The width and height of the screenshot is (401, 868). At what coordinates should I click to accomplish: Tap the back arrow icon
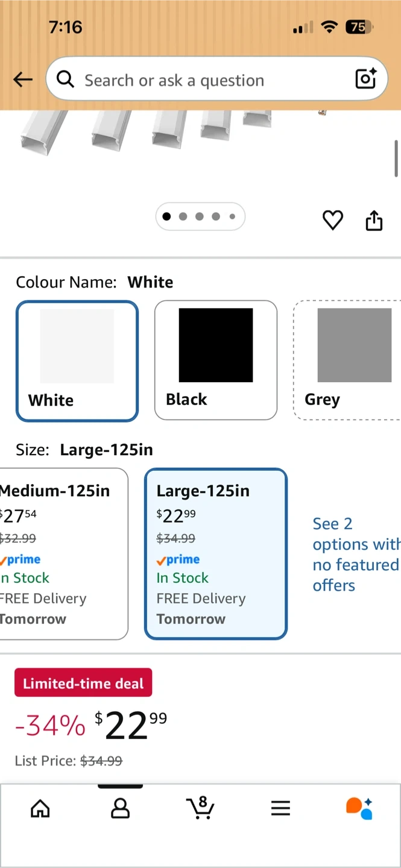coord(23,80)
